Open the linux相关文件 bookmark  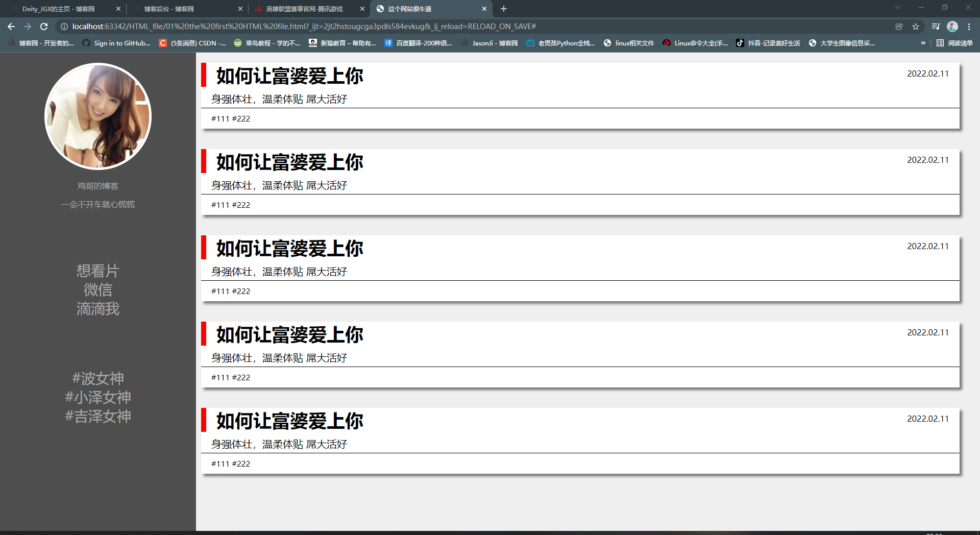tap(629, 43)
